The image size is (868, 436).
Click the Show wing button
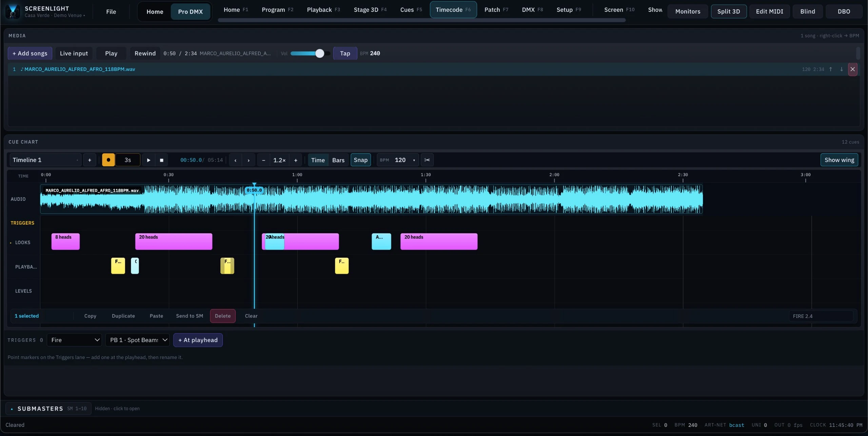[x=839, y=160]
